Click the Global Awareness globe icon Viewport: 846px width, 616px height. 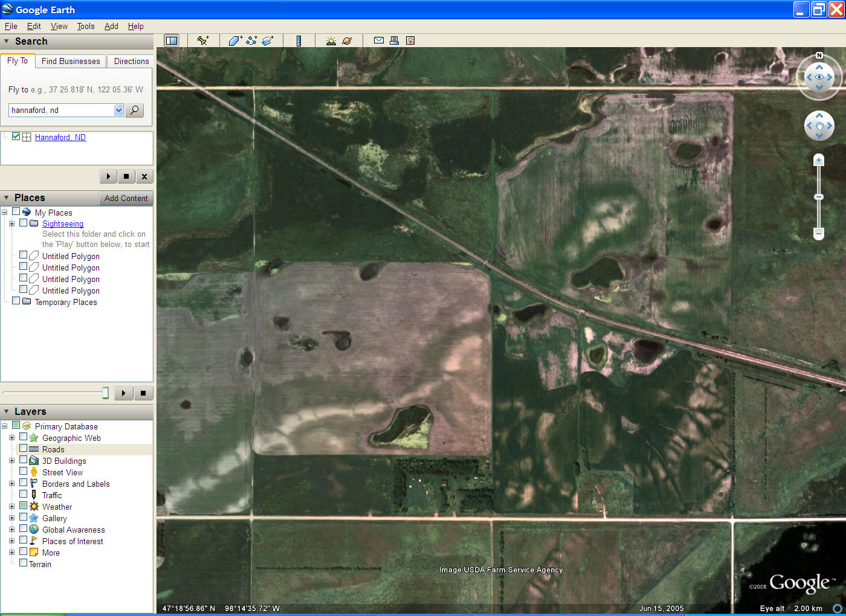tap(34, 530)
